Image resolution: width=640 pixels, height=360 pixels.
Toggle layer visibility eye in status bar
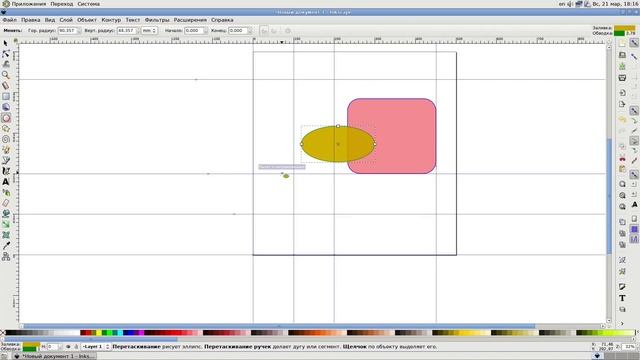click(68, 347)
